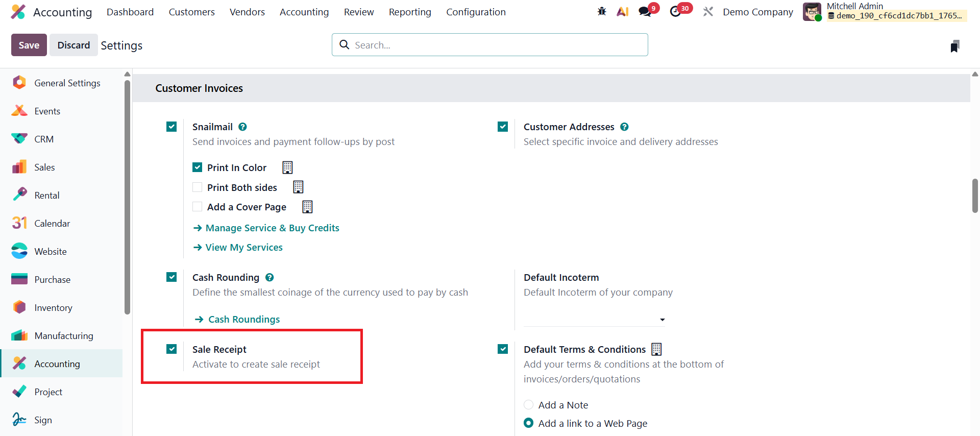Uncheck the Sale Receipt checkbox
980x436 pixels.
click(171, 349)
